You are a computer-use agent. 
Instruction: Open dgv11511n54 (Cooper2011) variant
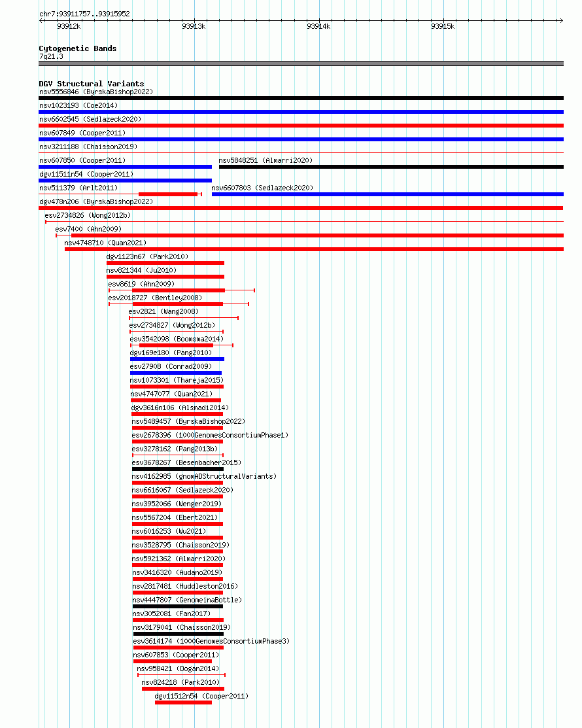click(126, 181)
